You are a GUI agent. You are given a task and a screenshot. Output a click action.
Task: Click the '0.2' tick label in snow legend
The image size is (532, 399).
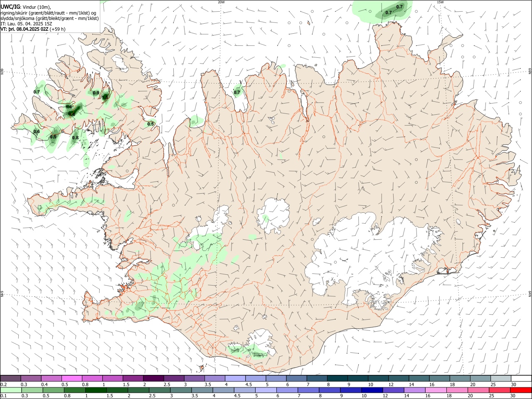coord(3,384)
